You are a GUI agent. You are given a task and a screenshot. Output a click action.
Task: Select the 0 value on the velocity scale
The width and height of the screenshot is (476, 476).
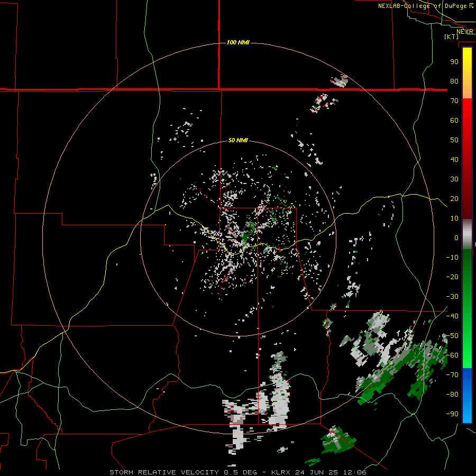(456, 237)
